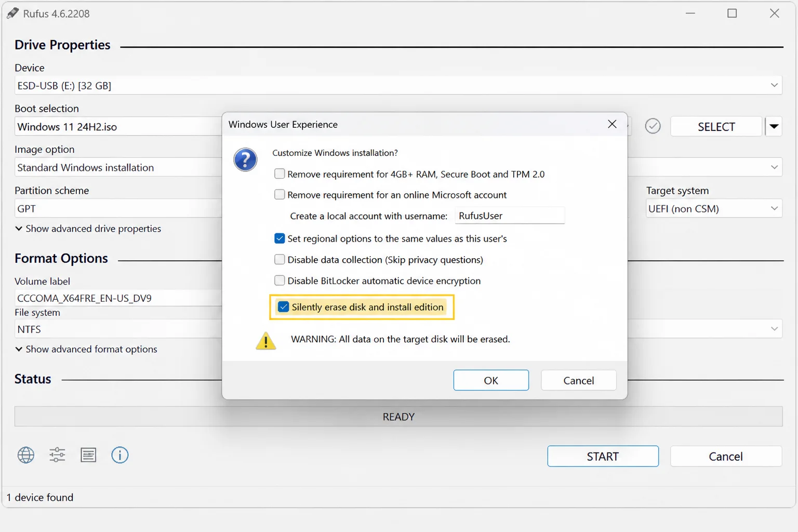
Task: Click the READY status progress bar
Action: pyautogui.click(x=398, y=417)
